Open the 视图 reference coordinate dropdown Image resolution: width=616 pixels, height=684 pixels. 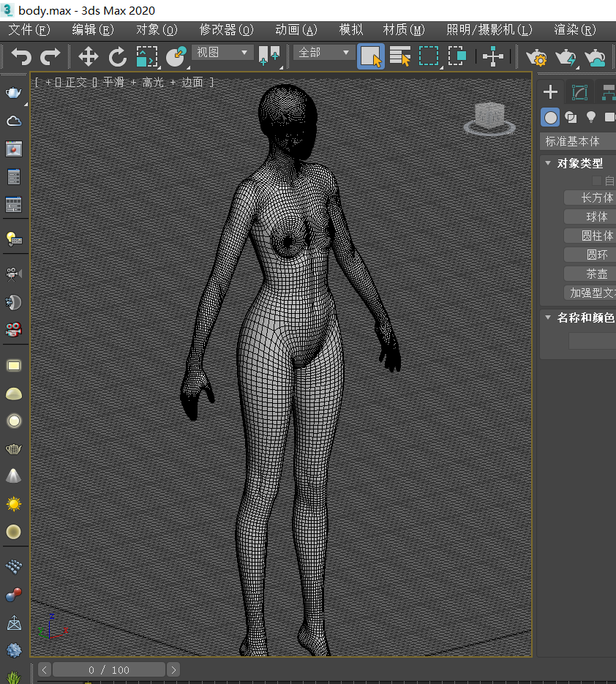[x=222, y=53]
